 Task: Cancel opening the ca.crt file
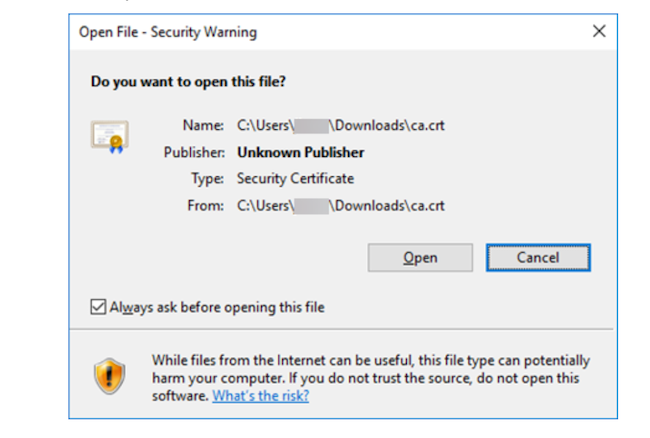coord(538,258)
